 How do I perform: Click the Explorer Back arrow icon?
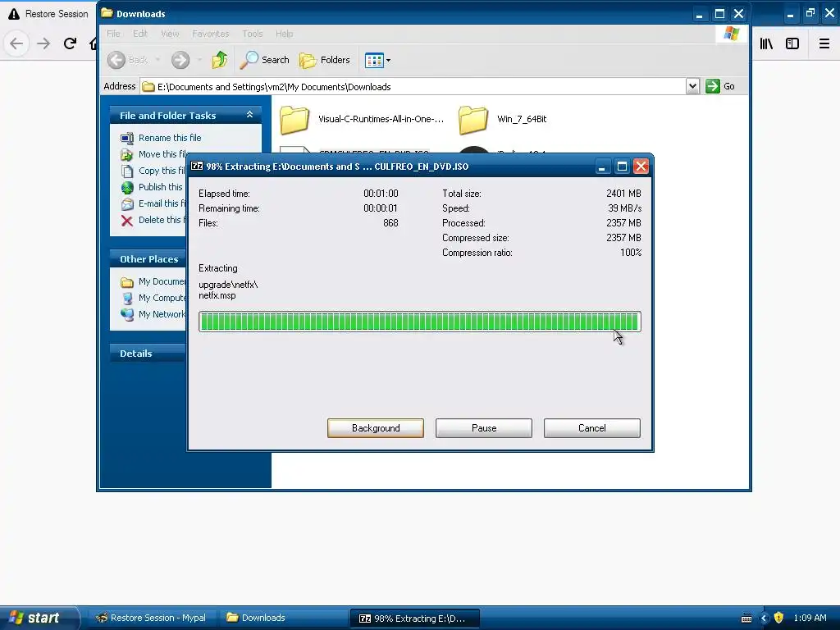(x=116, y=60)
